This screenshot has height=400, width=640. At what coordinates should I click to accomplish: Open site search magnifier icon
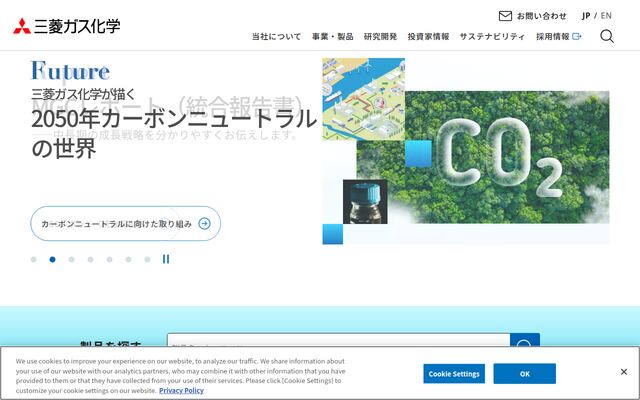point(607,36)
